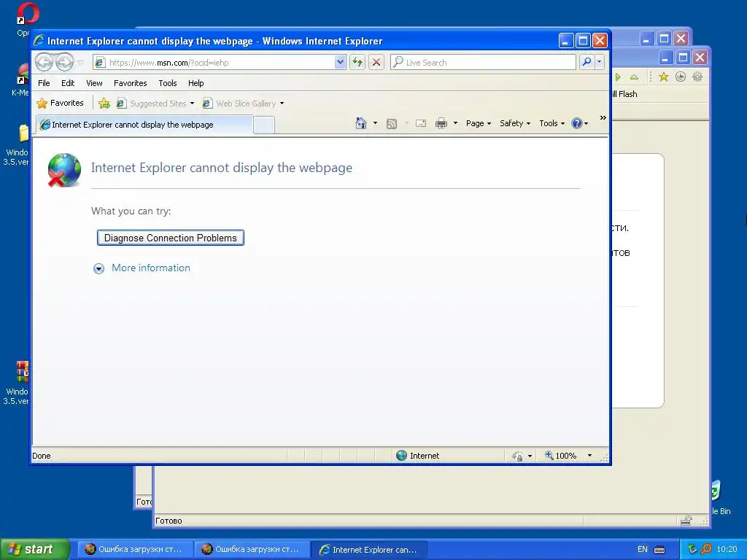Click Diagnose Connection Problems button
This screenshot has height=560, width=747.
pos(171,238)
